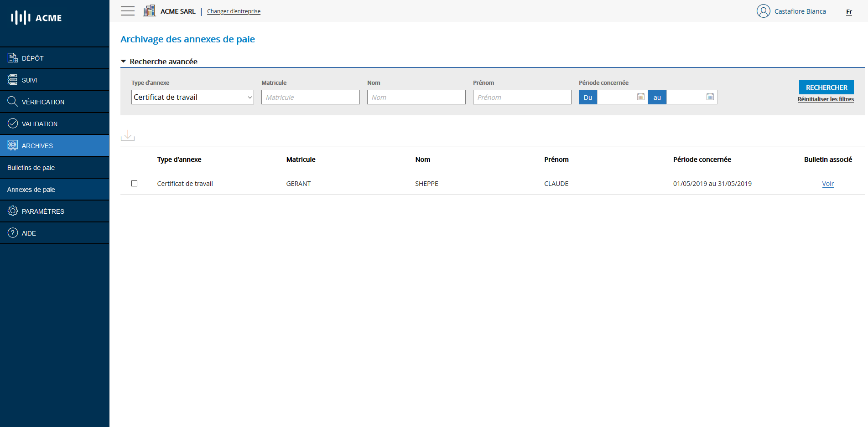
Task: Launch a search with the Rechercher button
Action: click(826, 87)
